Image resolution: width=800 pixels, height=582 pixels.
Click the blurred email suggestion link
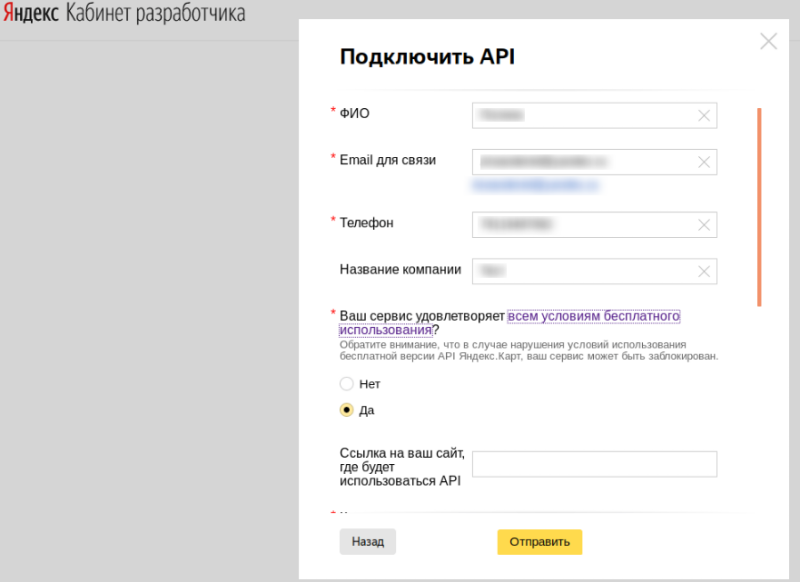pos(535,185)
